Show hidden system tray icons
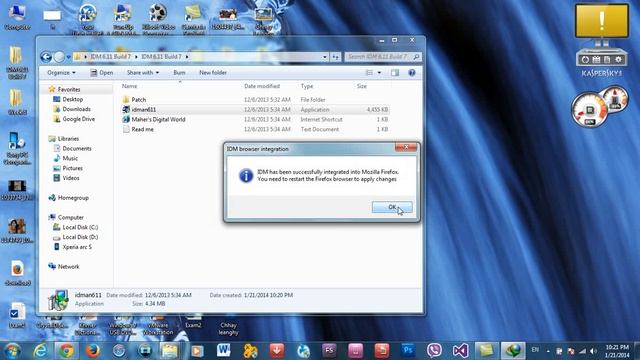The image size is (640, 360). click(548, 351)
